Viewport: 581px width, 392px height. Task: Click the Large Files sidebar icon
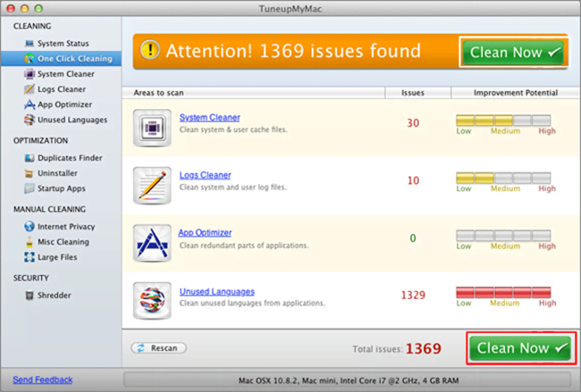click(29, 257)
